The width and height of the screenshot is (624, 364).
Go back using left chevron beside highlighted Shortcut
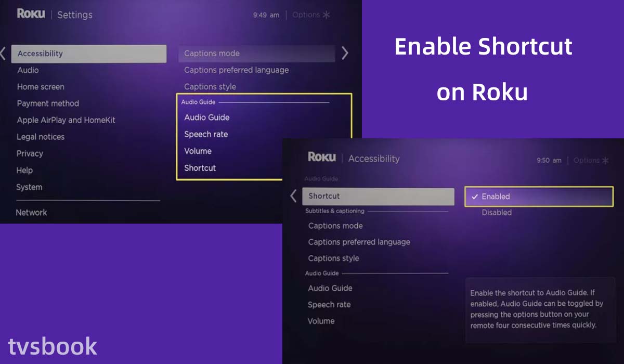coord(293,196)
